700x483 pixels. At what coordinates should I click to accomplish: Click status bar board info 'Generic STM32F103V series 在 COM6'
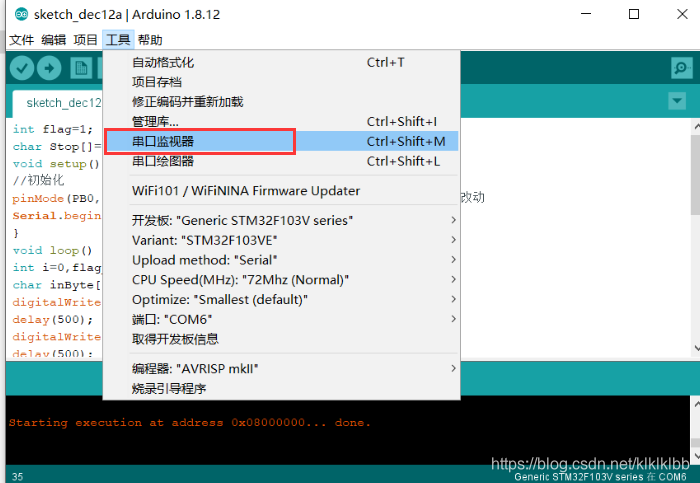tap(600, 477)
